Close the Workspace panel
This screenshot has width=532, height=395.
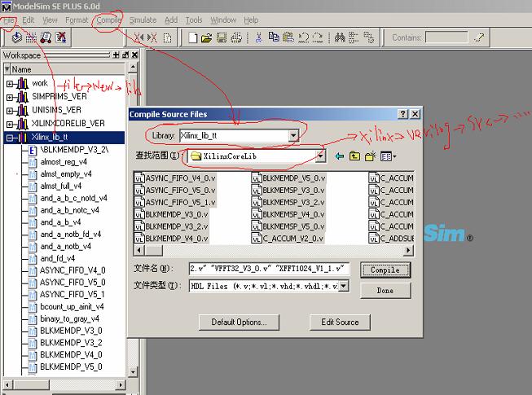[134, 55]
